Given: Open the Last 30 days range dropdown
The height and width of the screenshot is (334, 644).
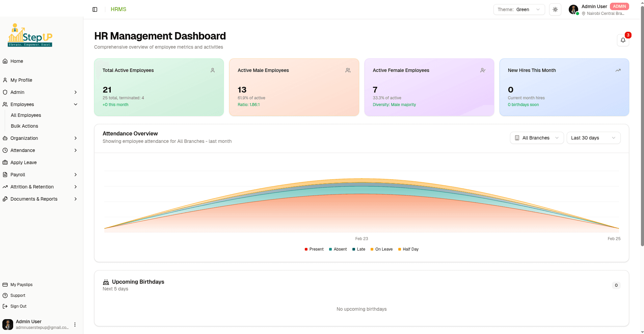Looking at the screenshot, I should (593, 138).
